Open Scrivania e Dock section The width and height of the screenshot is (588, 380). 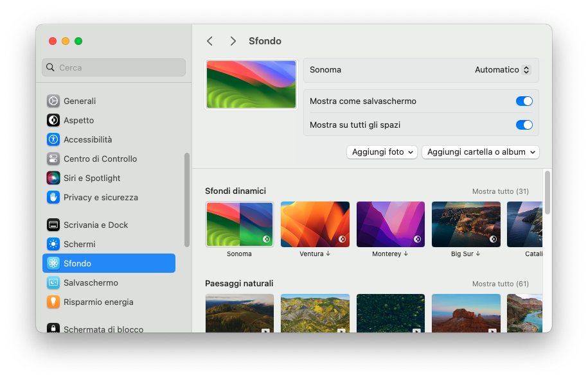(x=95, y=225)
